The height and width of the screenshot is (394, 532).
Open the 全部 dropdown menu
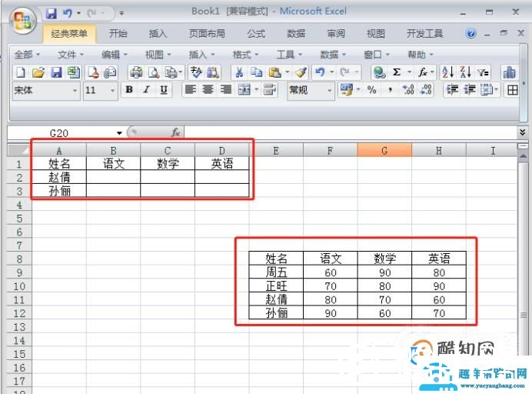(x=27, y=55)
